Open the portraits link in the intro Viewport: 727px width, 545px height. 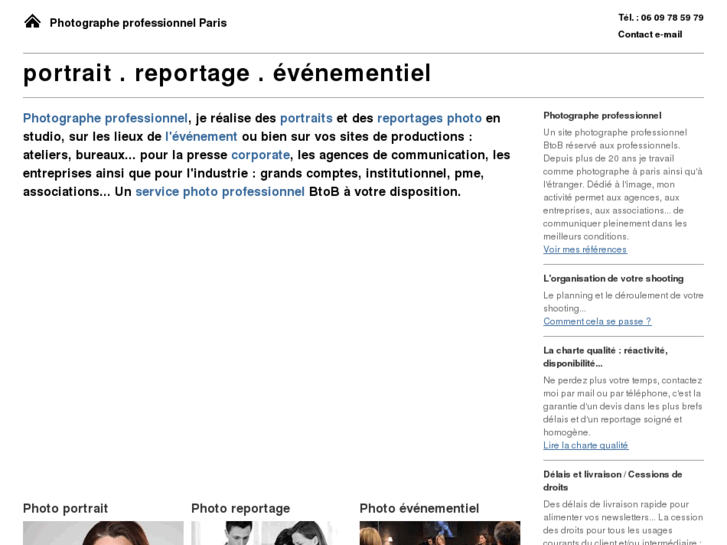pos(306,118)
